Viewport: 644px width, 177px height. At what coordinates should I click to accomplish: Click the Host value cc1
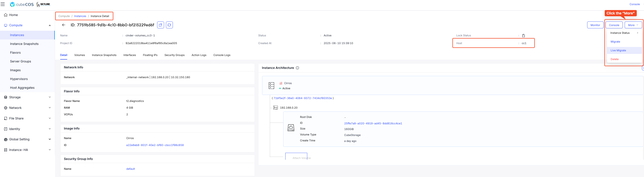(x=524, y=43)
